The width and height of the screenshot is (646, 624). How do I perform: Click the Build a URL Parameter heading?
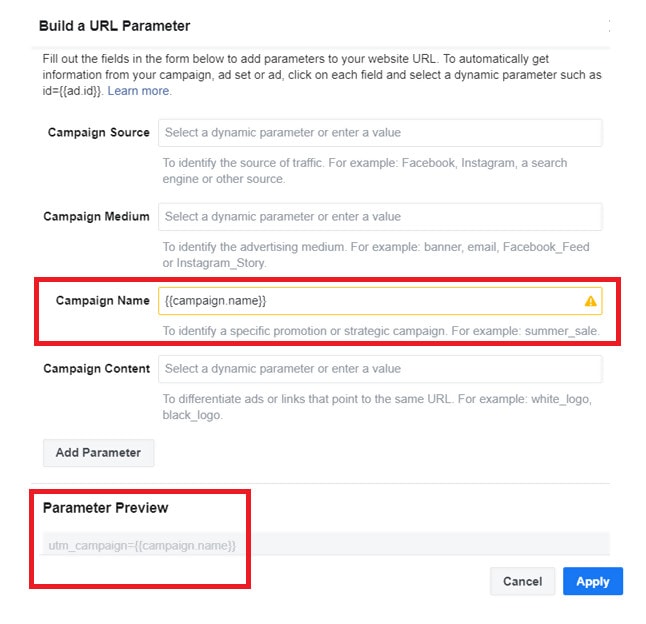[114, 25]
